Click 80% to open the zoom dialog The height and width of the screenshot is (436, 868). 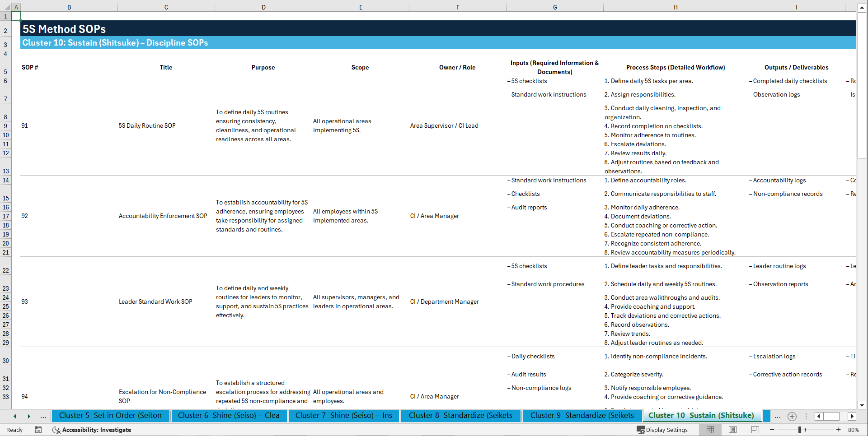point(853,430)
